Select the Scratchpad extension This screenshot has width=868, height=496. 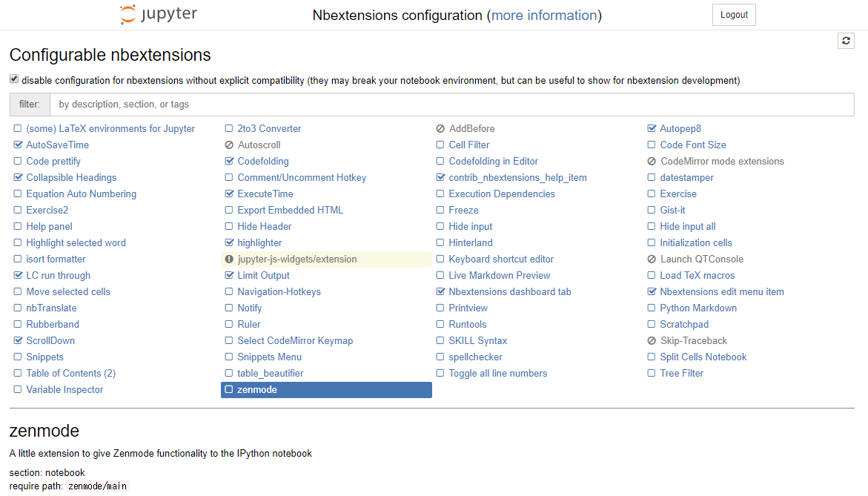coord(684,325)
